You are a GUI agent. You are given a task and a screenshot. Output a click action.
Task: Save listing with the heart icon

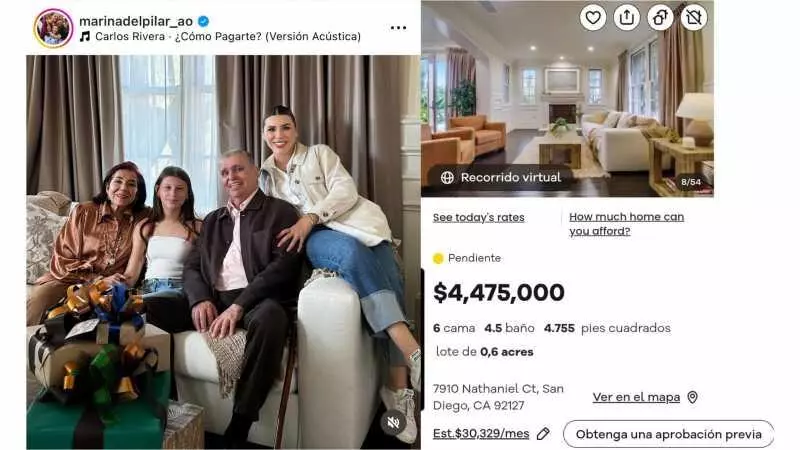tap(593, 18)
